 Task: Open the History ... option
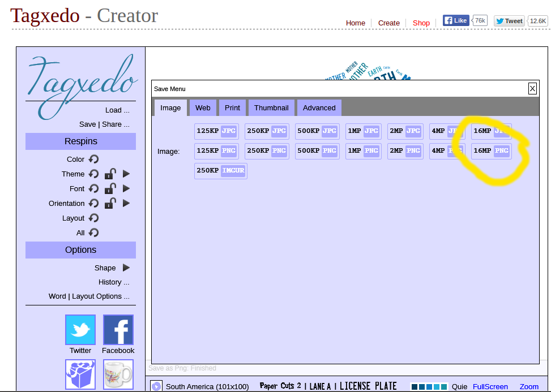[114, 282]
